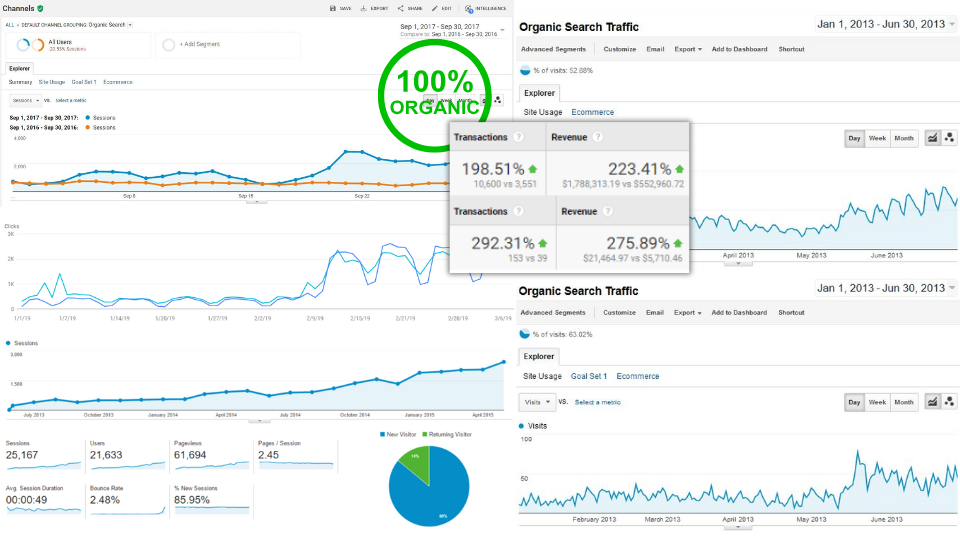Open the Site Usage tab in Channels report
Image resolution: width=960 pixels, height=540 pixels.
click(54, 82)
